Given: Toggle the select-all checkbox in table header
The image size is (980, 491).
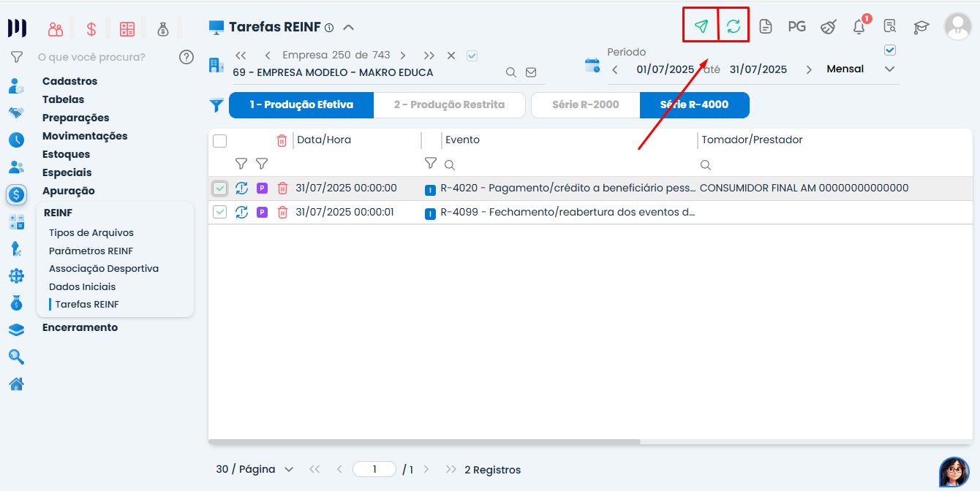Looking at the screenshot, I should (x=220, y=141).
